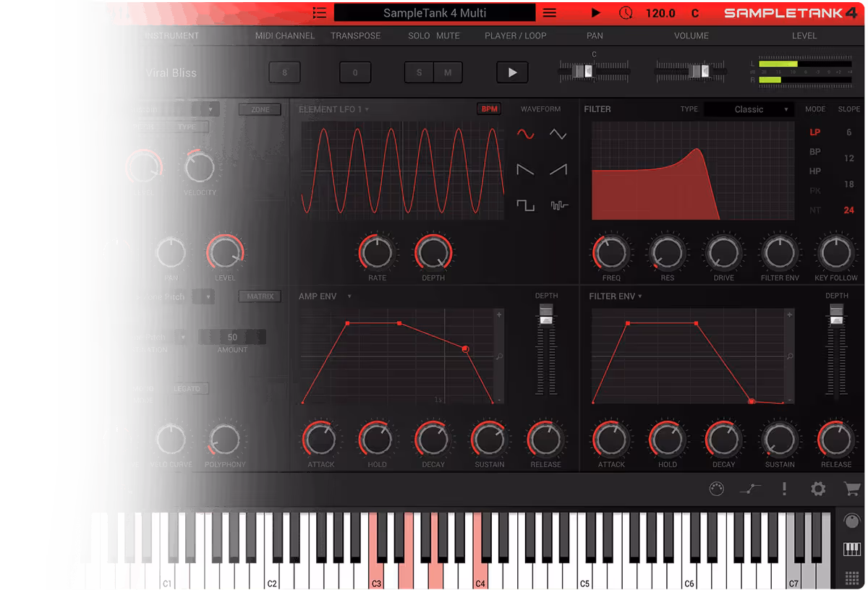Toggle the LEGATO button

[x=187, y=389]
